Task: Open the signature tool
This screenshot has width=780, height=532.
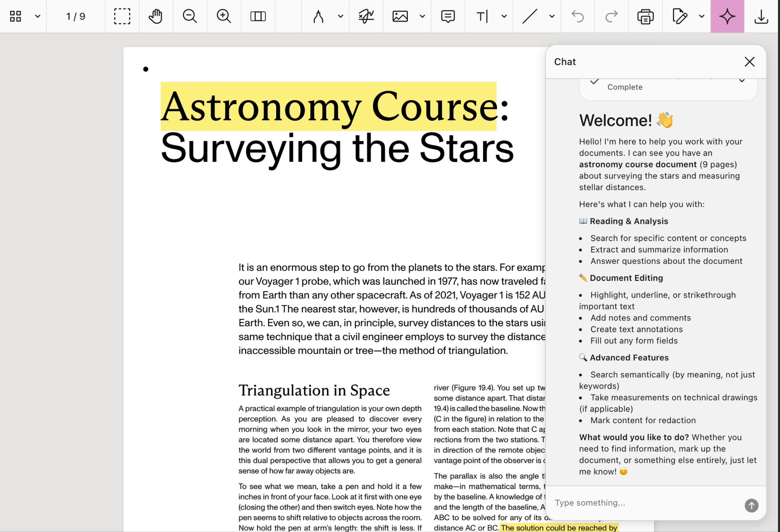Action: 366,16
